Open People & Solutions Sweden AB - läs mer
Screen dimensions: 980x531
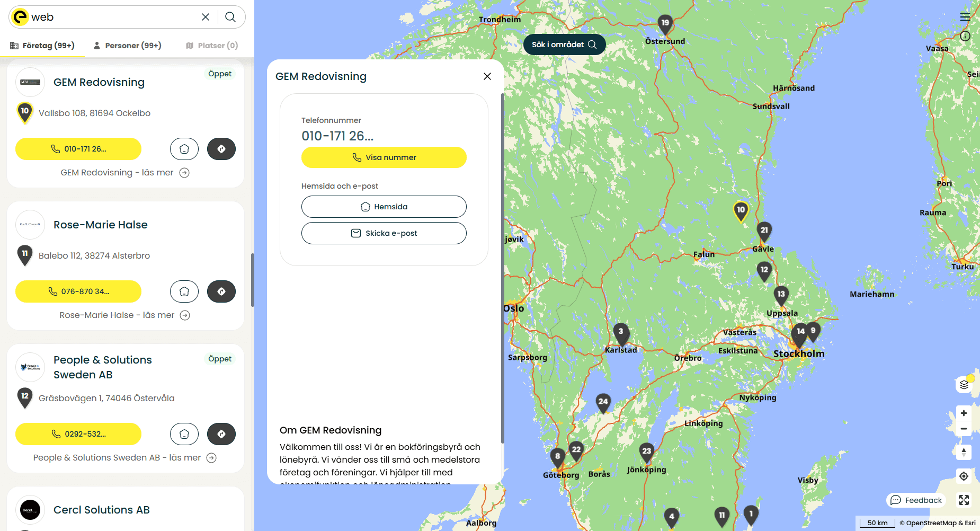point(125,458)
